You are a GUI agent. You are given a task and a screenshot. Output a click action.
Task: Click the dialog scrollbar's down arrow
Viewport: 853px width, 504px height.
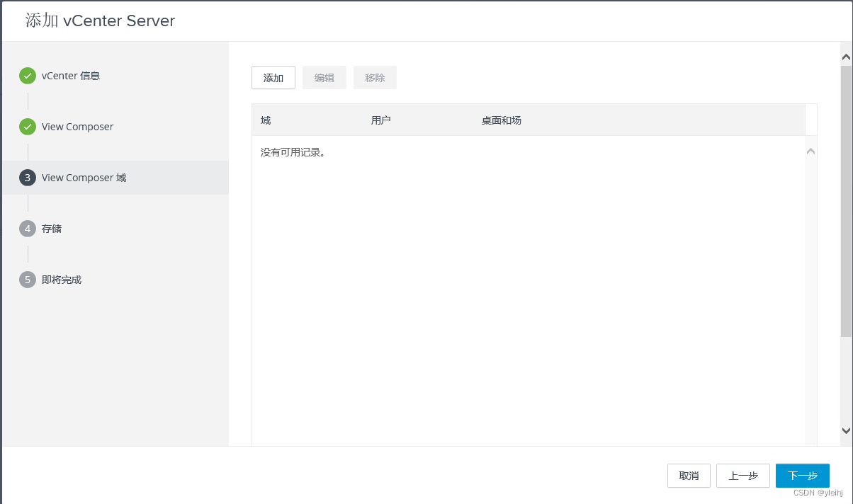click(x=846, y=430)
